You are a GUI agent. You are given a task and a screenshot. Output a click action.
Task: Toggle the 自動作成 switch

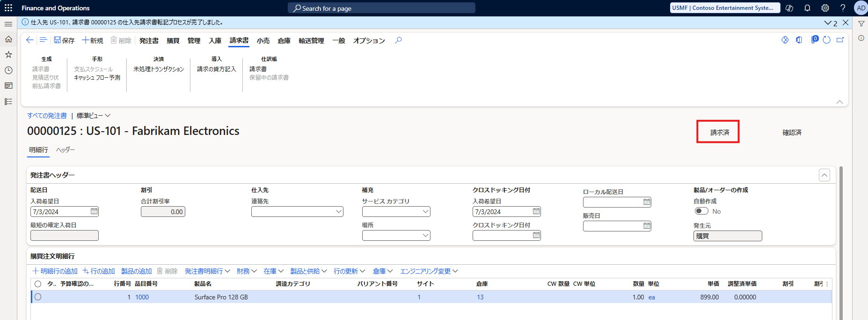pos(701,211)
